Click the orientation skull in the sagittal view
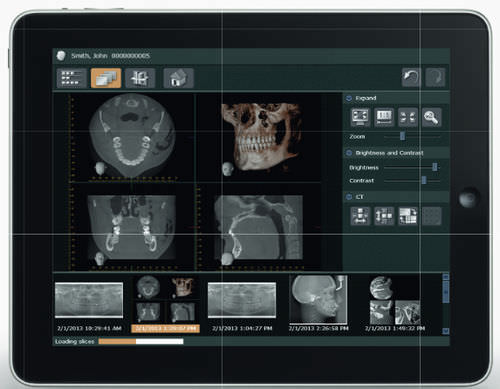 coord(227,259)
